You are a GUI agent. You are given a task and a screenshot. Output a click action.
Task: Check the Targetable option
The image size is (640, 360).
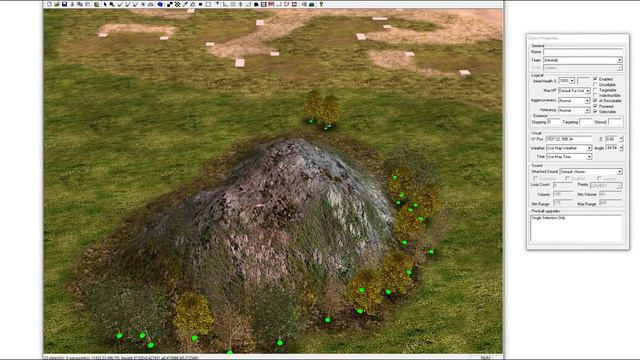click(595, 89)
